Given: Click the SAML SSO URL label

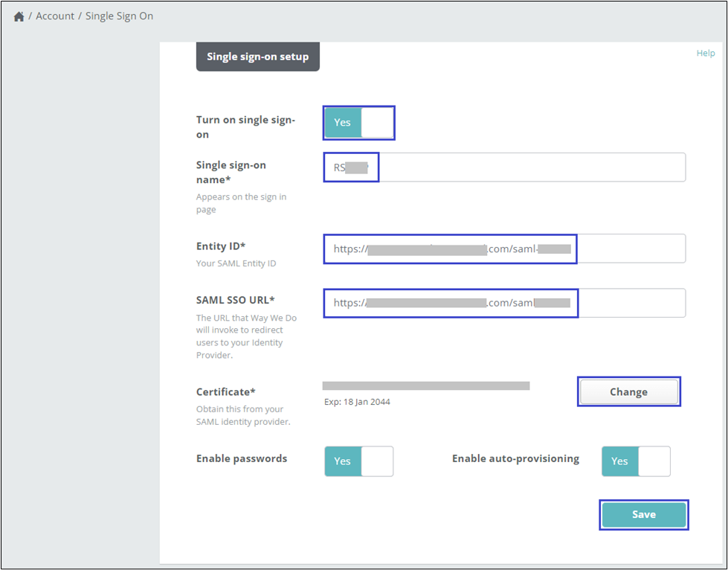Looking at the screenshot, I should coord(235,300).
